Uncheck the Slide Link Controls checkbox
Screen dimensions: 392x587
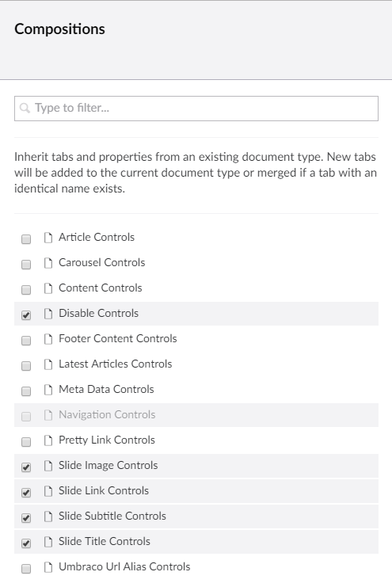(x=26, y=492)
